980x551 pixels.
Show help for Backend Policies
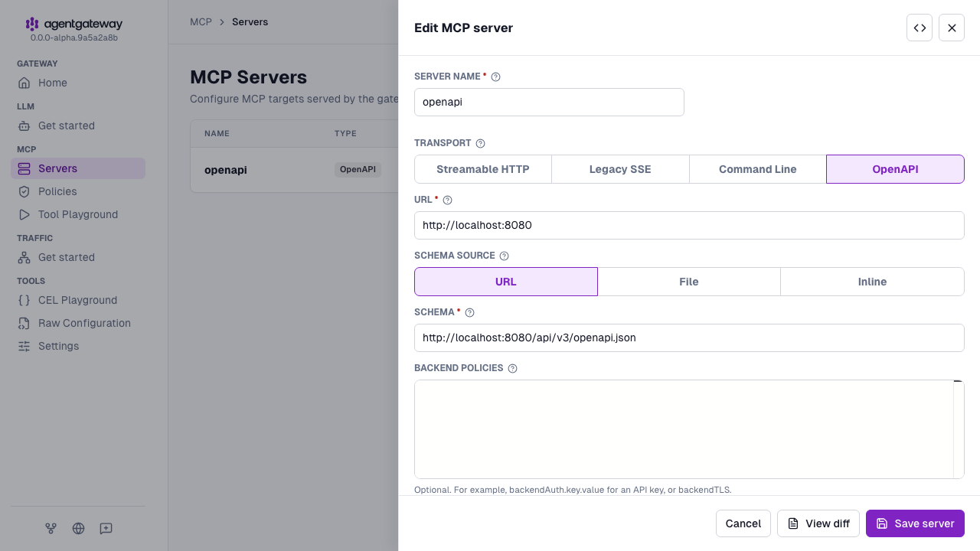tap(512, 368)
